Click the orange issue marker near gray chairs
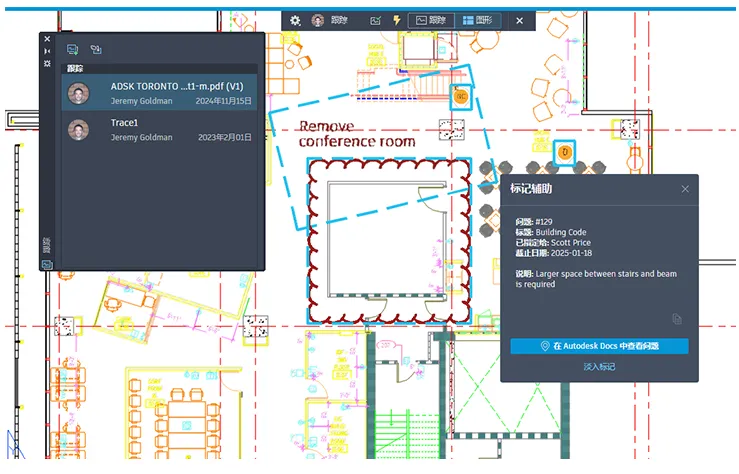The width and height of the screenshot is (739, 474). [565, 152]
